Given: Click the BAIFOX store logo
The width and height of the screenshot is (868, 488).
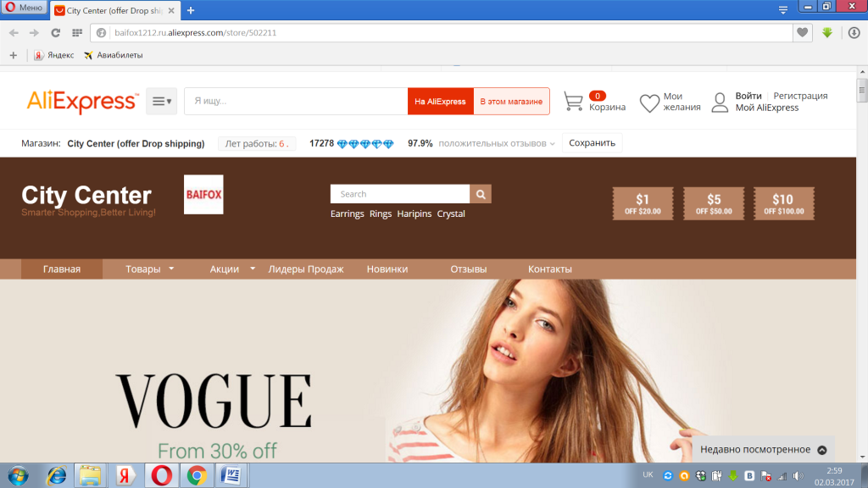Looking at the screenshot, I should [203, 194].
